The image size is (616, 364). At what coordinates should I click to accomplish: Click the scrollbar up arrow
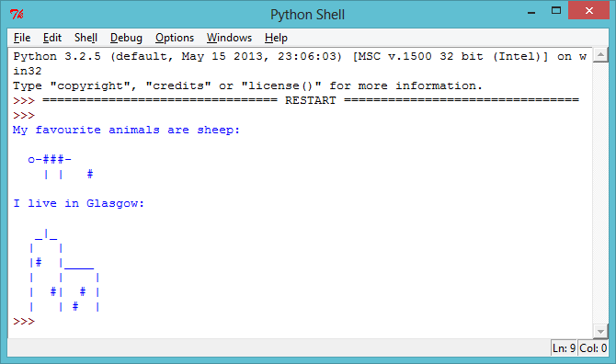[x=600, y=55]
